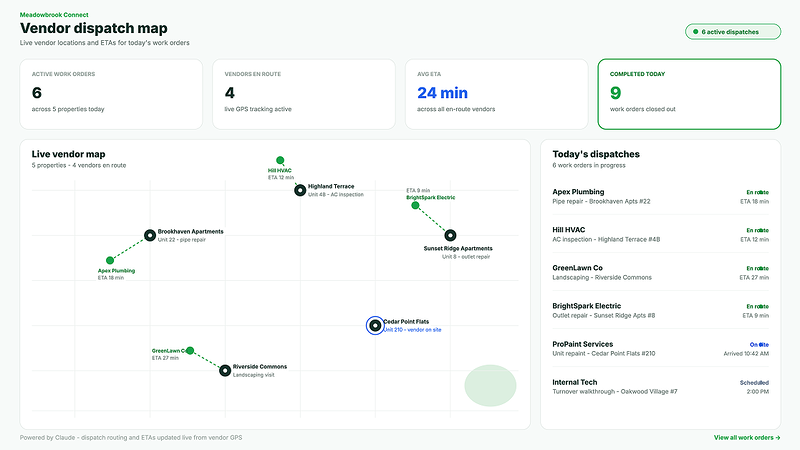Click the Apex Plumbing vendor location dot
The image size is (800, 450).
pyautogui.click(x=110, y=260)
